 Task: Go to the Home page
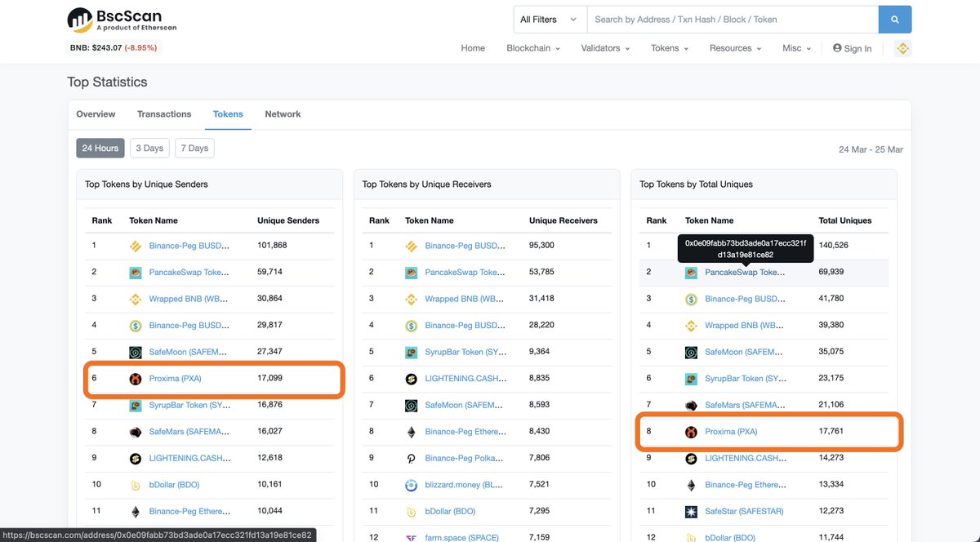click(473, 48)
